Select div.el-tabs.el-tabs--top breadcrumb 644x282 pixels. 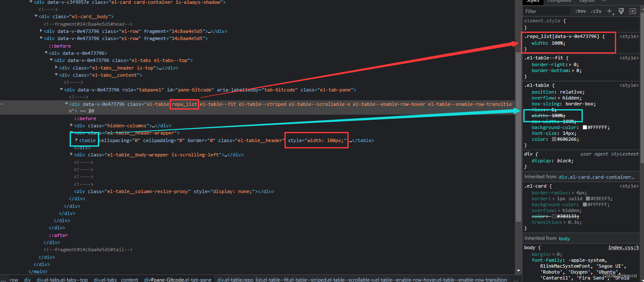(62, 279)
